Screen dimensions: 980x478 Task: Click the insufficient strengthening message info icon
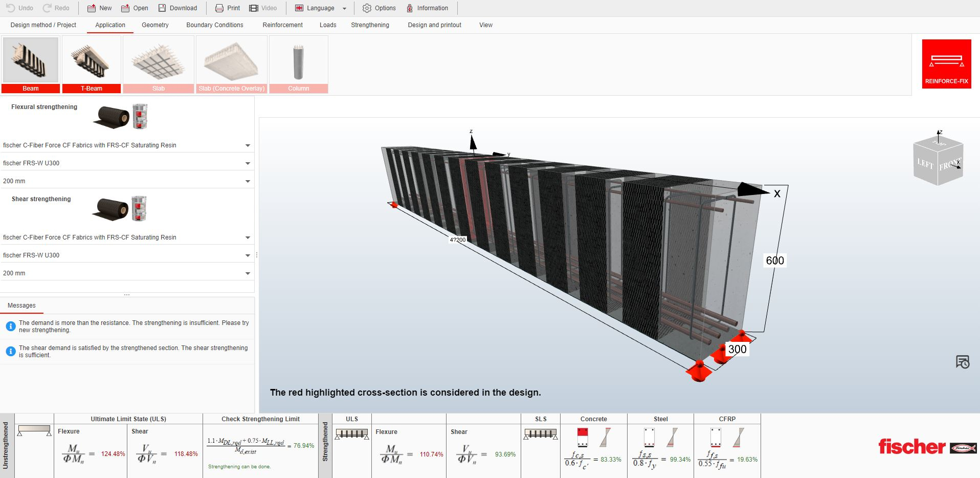(10, 326)
